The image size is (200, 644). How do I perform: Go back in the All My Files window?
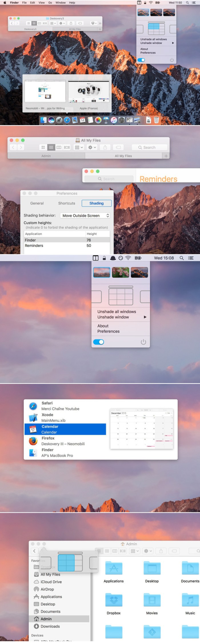pyautogui.click(x=13, y=147)
